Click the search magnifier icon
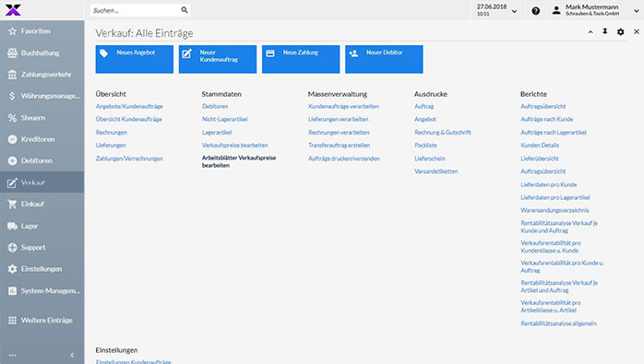Screen dimensions: 644x364 pos(185,10)
